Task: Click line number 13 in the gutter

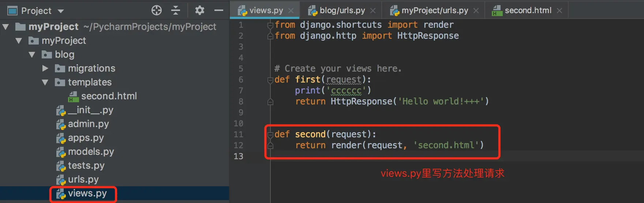Action: (238, 156)
